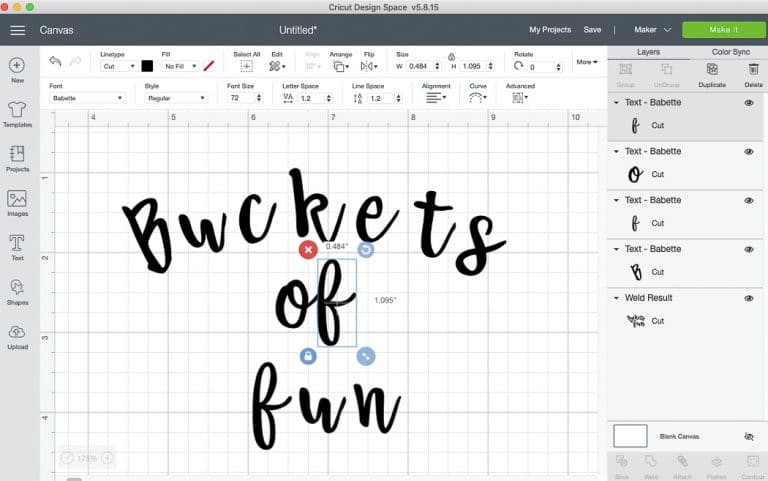Click the Select All icon

click(246, 66)
